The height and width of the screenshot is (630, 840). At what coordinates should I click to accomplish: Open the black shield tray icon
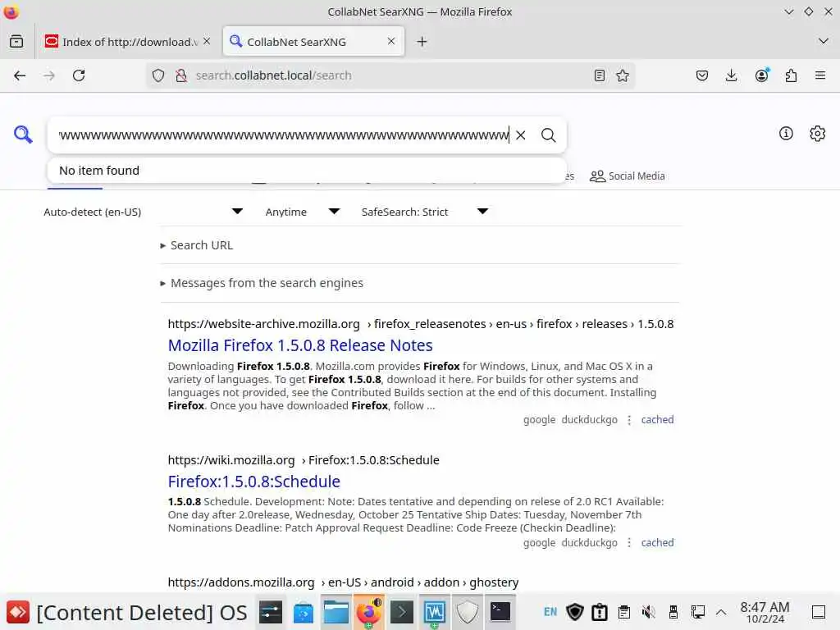[575, 612]
